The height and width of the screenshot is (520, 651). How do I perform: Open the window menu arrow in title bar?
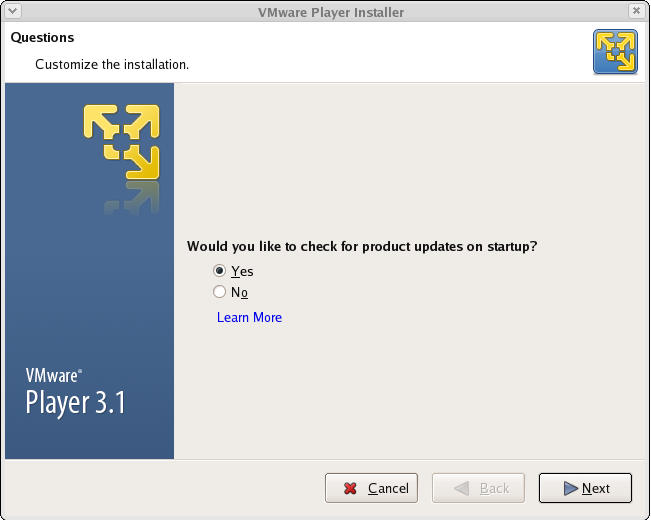13,11
